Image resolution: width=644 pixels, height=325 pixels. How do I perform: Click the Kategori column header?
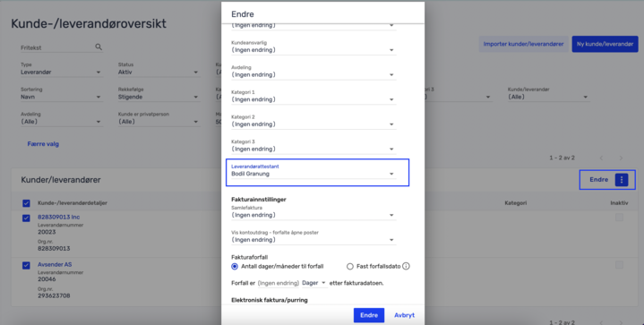(x=515, y=203)
